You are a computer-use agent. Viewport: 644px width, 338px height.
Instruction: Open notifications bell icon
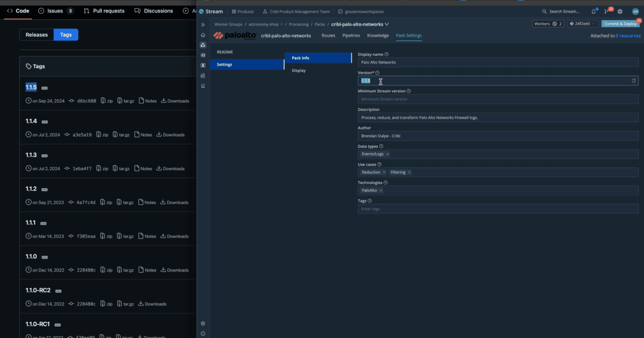pos(593,11)
